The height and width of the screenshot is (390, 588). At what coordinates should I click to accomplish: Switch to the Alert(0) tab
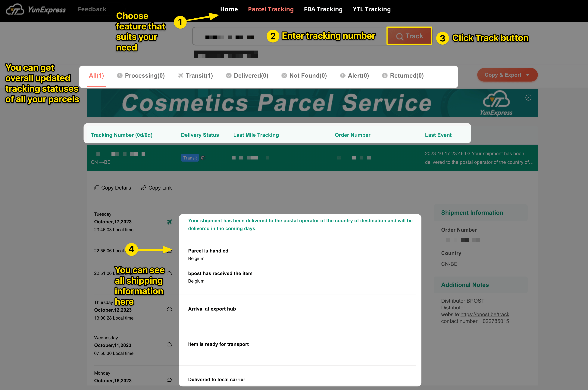354,76
